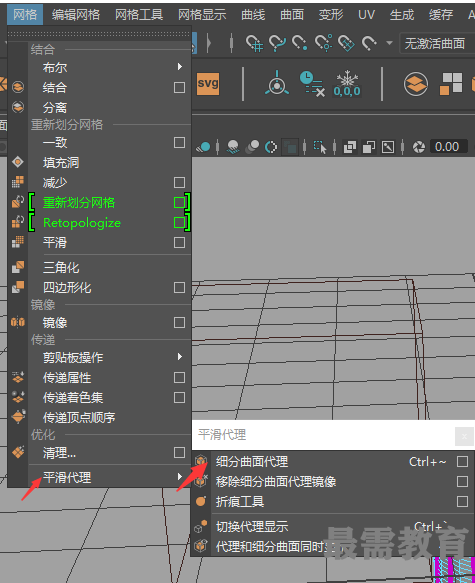Click the Subdiv Proxy (细分曲面代理) icon

pyautogui.click(x=201, y=461)
